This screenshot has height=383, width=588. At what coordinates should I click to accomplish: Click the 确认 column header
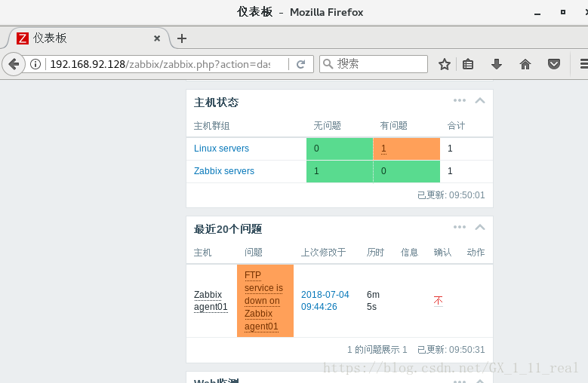pos(442,253)
